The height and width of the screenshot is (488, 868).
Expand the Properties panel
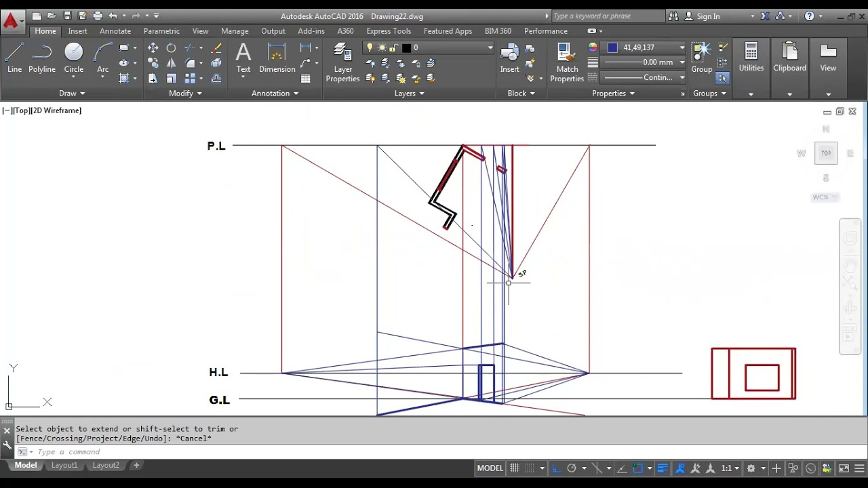[613, 94]
